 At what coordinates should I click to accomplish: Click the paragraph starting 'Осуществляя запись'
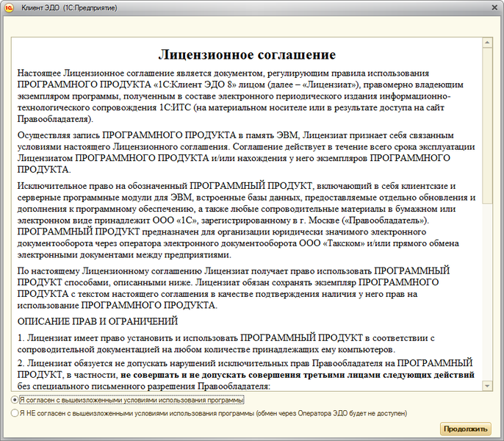(246, 152)
